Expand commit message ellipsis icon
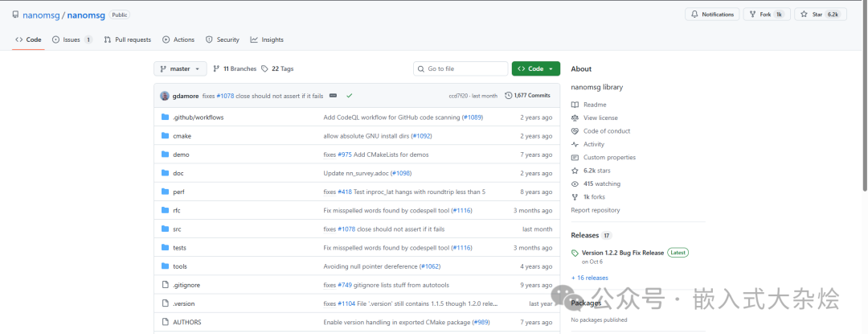The width and height of the screenshot is (868, 334). [333, 96]
